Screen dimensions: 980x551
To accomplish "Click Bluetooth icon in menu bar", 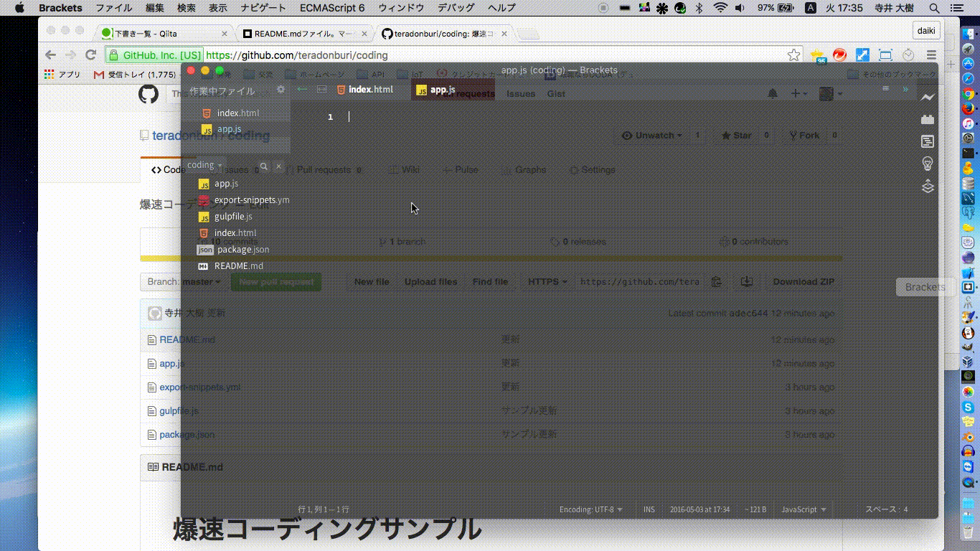I will [x=699, y=8].
